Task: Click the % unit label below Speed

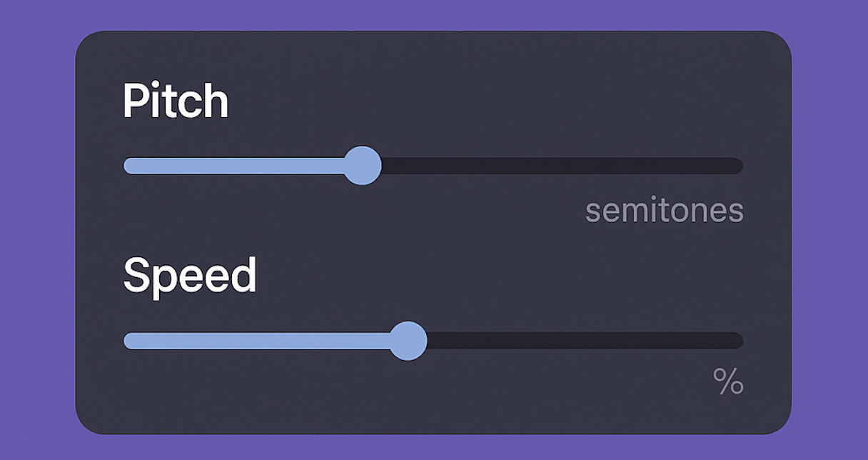Action: click(728, 383)
